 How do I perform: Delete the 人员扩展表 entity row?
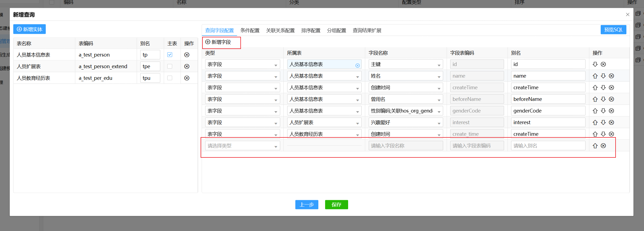(187, 66)
